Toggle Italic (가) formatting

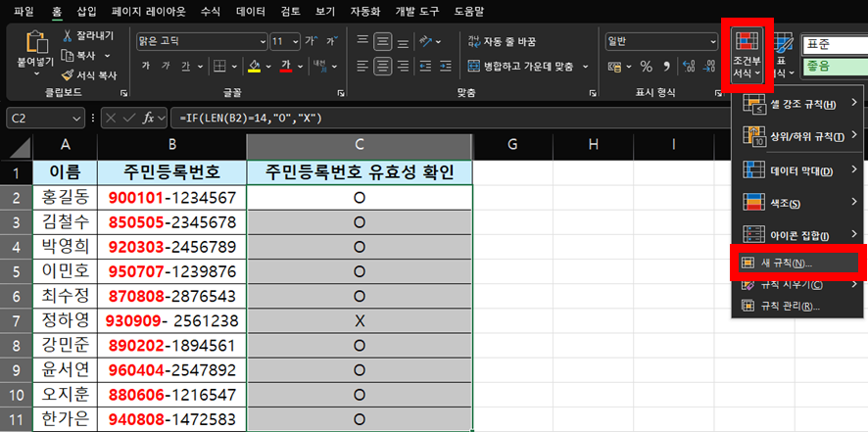pos(166,66)
